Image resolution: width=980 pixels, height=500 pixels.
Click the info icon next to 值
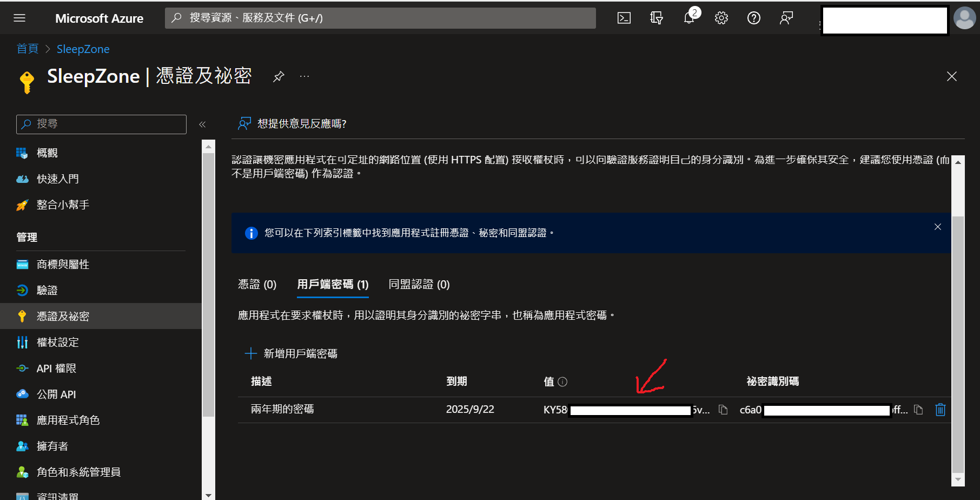pos(562,382)
